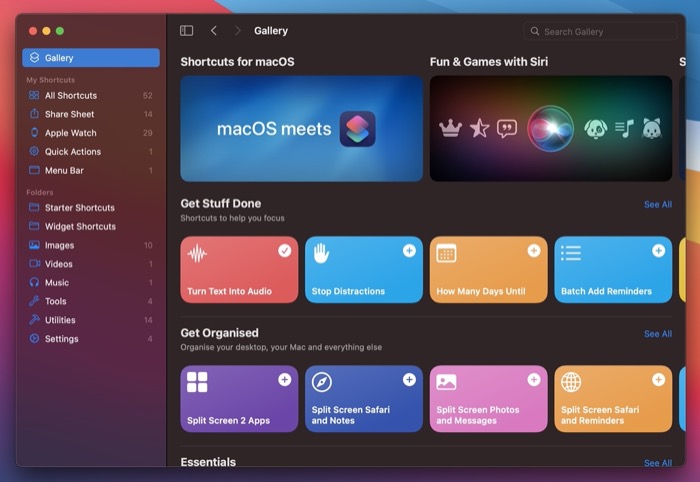Open the Share Sheet list
Image resolution: width=700 pixels, height=482 pixels.
[x=91, y=114]
